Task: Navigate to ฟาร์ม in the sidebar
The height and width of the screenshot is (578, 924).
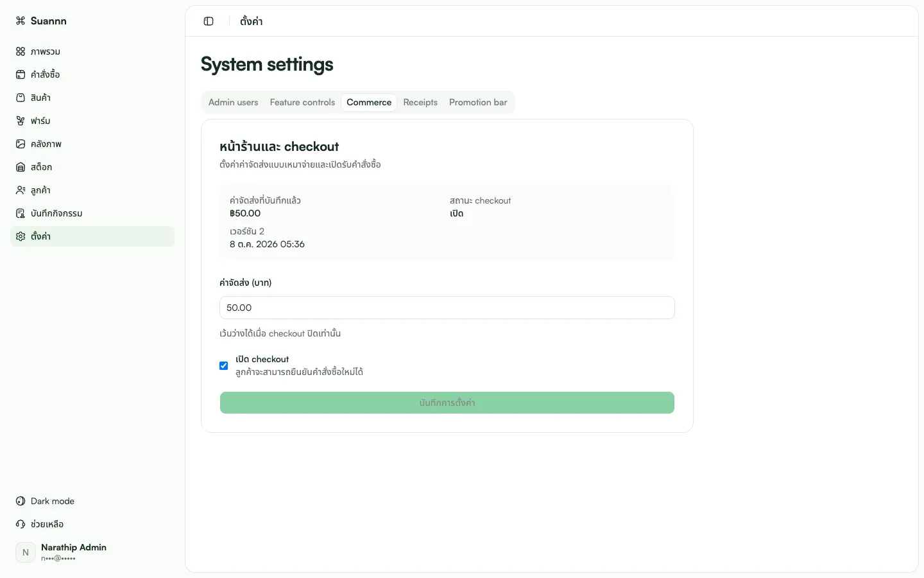Action: pos(92,121)
